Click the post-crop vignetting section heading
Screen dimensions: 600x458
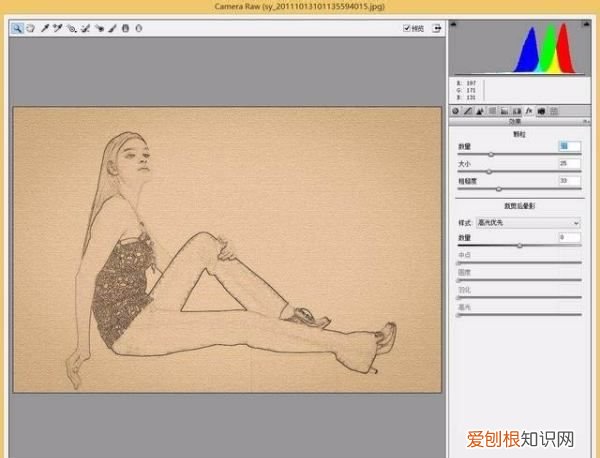pyautogui.click(x=520, y=206)
